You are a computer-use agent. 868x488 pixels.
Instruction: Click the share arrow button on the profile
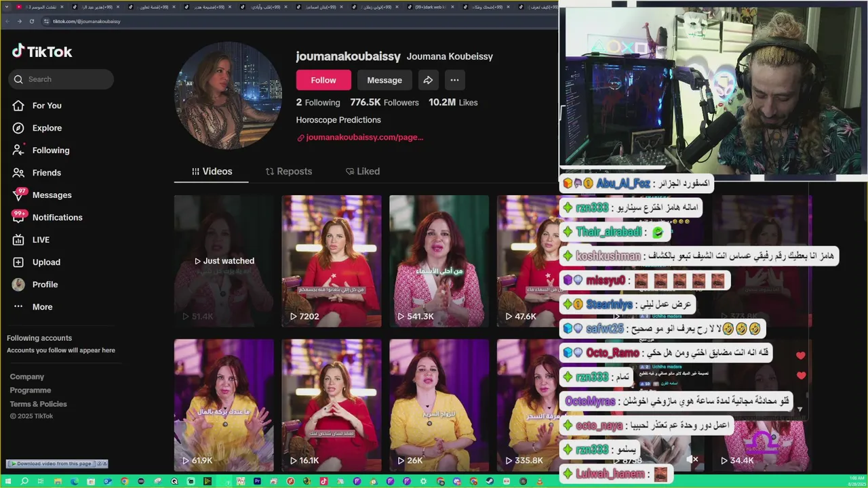tap(428, 80)
